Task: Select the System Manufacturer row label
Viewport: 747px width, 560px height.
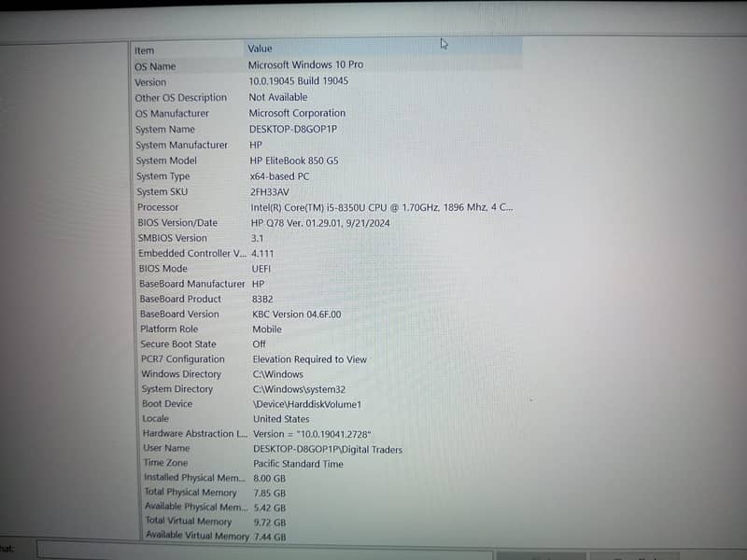Action: [181, 145]
